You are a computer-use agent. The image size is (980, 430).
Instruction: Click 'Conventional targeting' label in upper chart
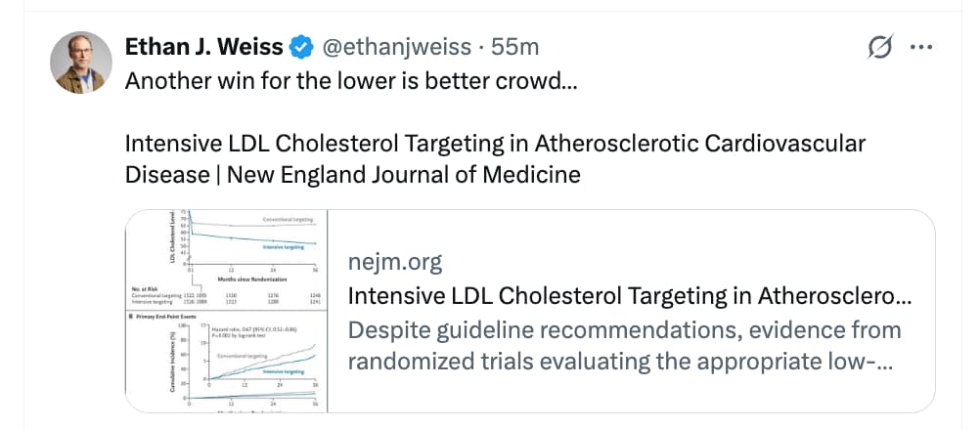pyautogui.click(x=288, y=220)
